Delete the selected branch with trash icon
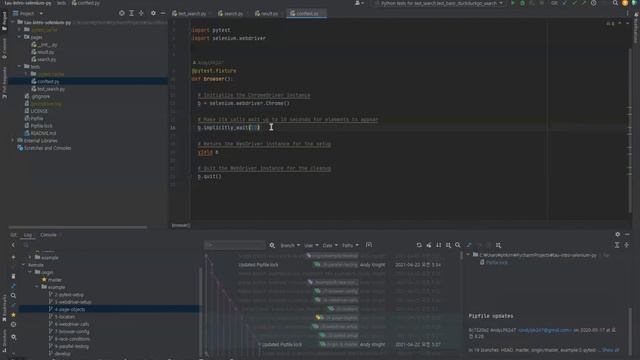The height and width of the screenshot is (360, 640). click(x=13, y=276)
